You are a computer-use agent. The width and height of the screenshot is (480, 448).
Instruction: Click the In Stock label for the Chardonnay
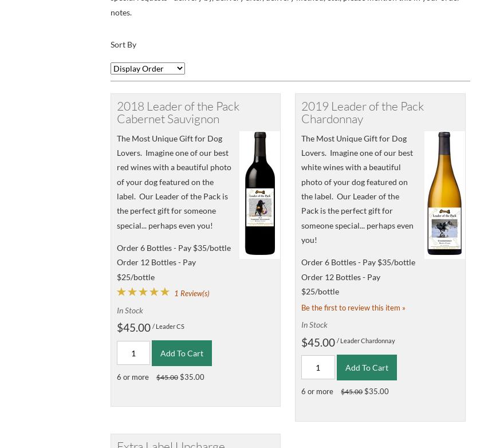point(314,324)
